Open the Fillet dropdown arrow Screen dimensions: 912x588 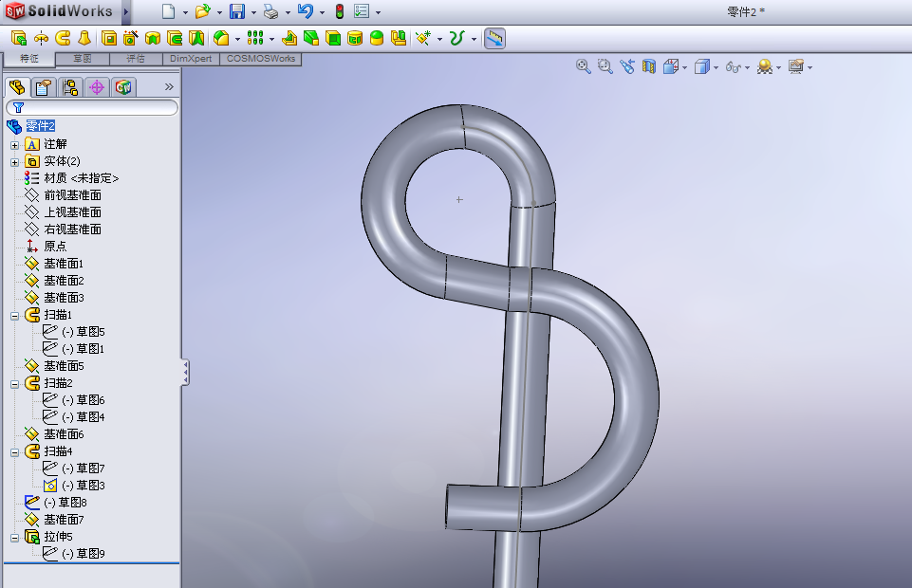tap(237, 39)
